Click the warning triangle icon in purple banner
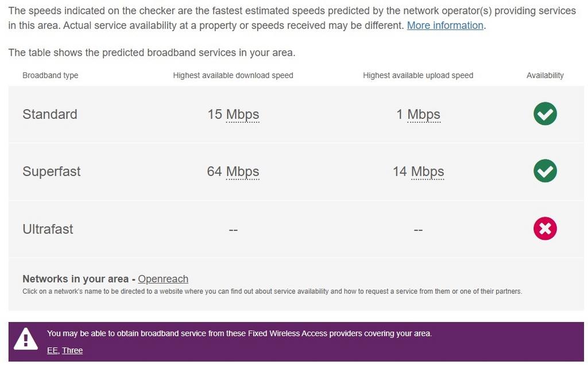Viewport: 588px width, 365px height. (25, 339)
